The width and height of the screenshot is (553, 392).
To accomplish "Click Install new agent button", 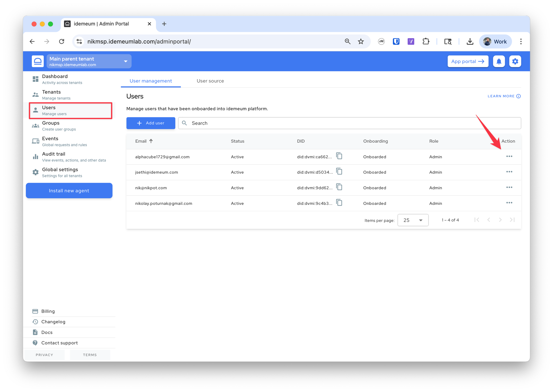I will pos(69,190).
